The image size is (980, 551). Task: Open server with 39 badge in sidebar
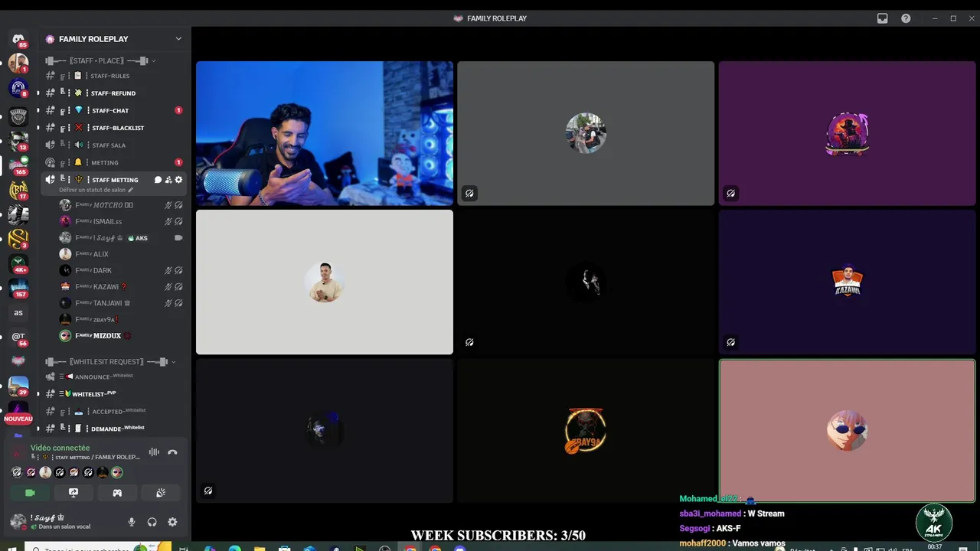coord(18,386)
